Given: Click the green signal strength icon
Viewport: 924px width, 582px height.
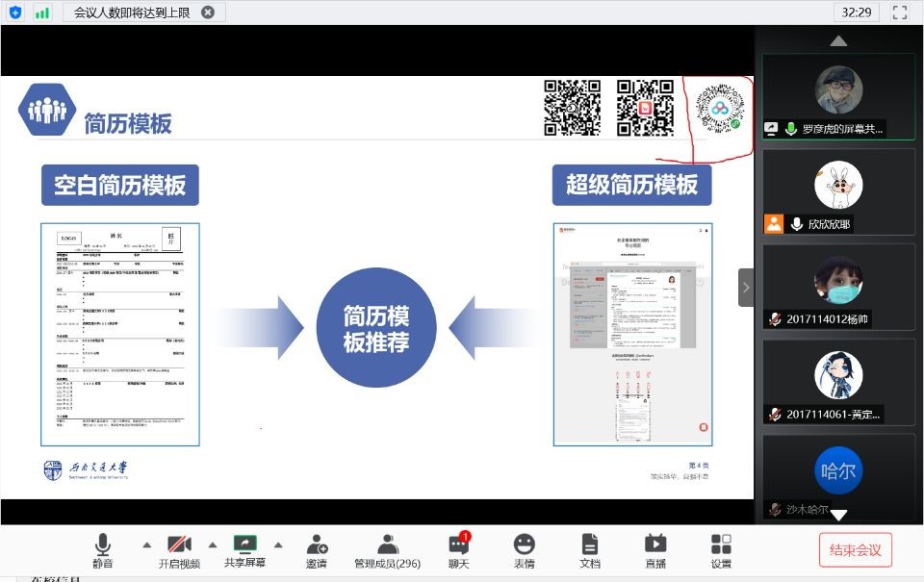Looking at the screenshot, I should coord(42,13).
